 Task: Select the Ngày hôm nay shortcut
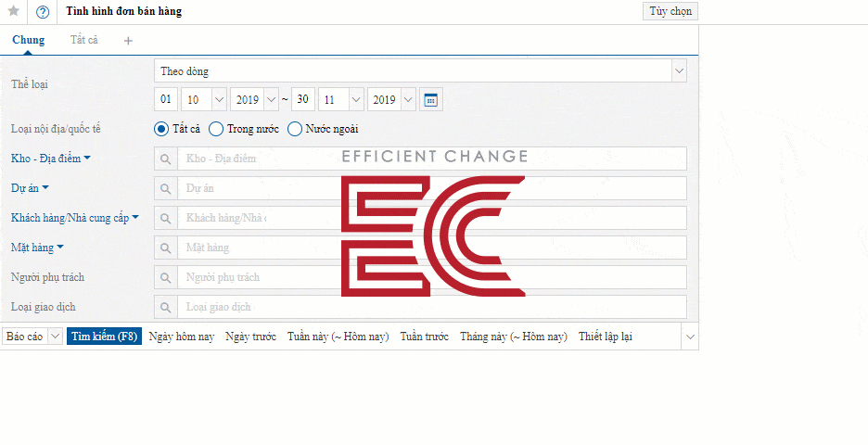[182, 337]
